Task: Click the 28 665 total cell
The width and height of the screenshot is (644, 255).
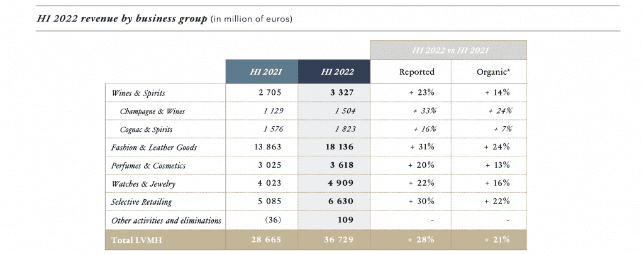Action: click(x=262, y=239)
